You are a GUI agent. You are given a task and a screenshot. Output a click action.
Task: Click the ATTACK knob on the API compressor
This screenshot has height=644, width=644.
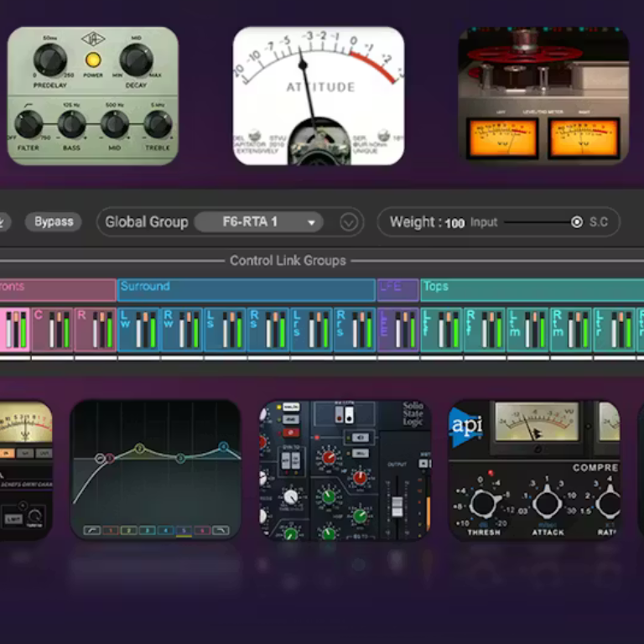pos(547,503)
